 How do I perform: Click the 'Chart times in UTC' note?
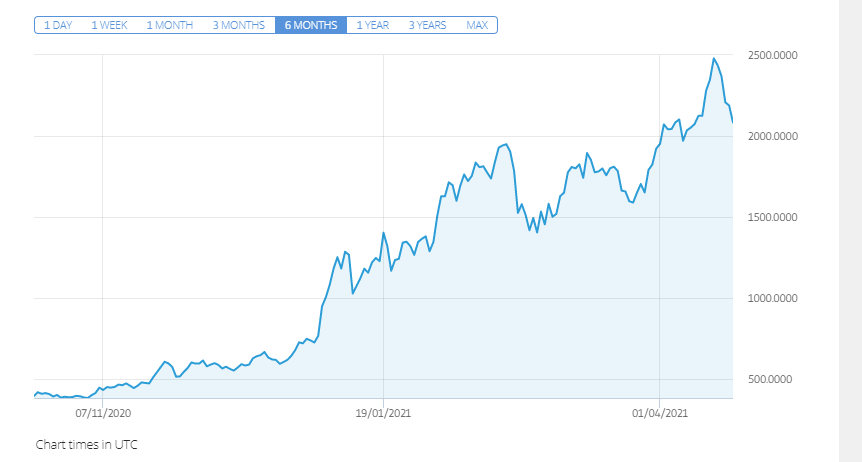pyautogui.click(x=86, y=444)
